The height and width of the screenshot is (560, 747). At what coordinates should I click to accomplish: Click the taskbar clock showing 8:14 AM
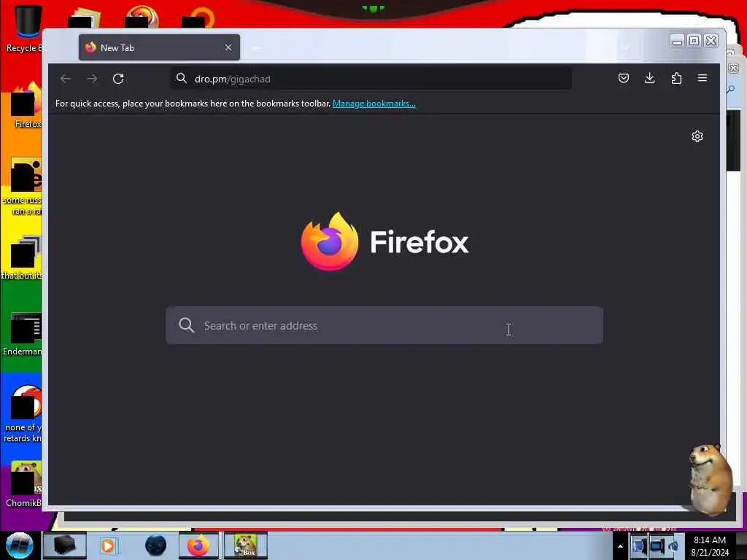(x=709, y=546)
